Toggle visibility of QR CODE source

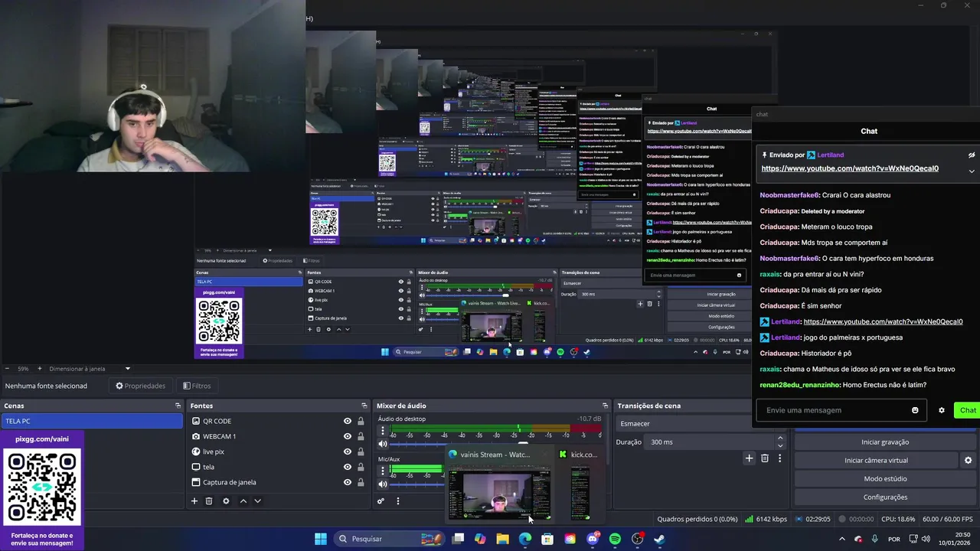pos(348,421)
